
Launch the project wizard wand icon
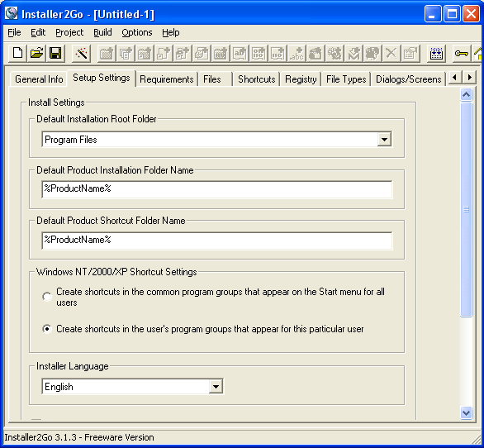tap(82, 53)
